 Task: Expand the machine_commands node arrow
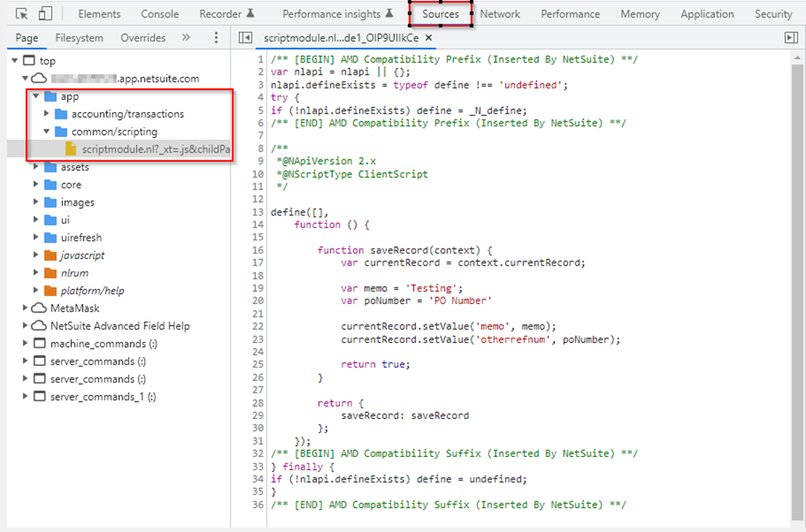coord(25,343)
